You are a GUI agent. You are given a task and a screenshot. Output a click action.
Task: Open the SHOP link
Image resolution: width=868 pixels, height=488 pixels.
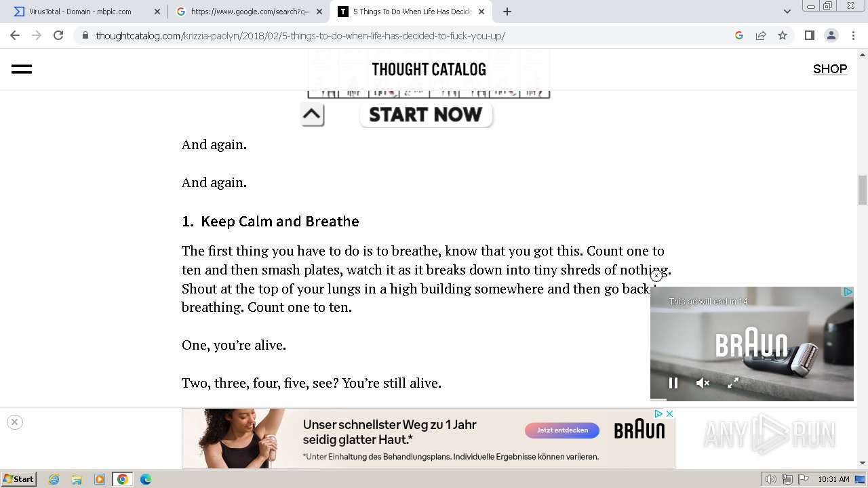tap(830, 69)
